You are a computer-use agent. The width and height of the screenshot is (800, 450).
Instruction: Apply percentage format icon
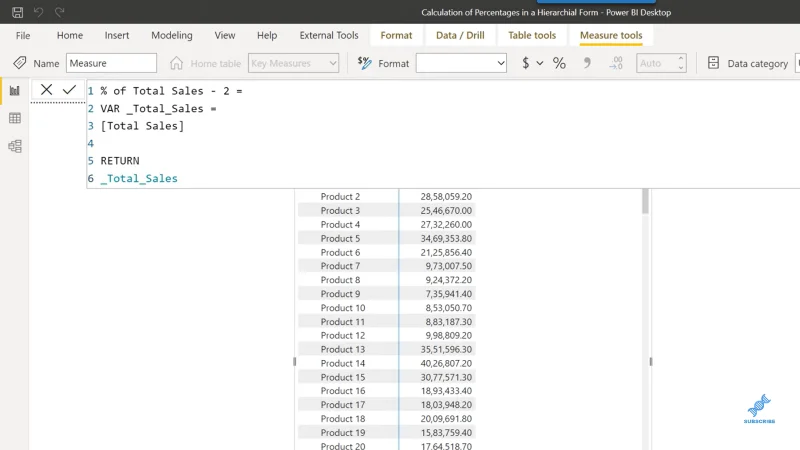559,63
